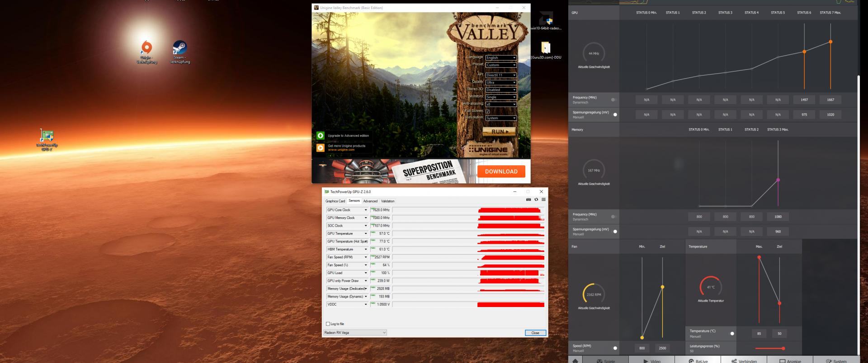Click the Close button in GPU-Z
This screenshot has width=868, height=363.
535,333
